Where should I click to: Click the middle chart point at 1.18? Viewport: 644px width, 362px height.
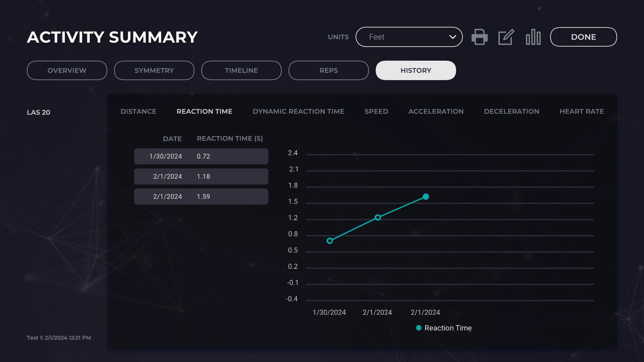pos(378,218)
